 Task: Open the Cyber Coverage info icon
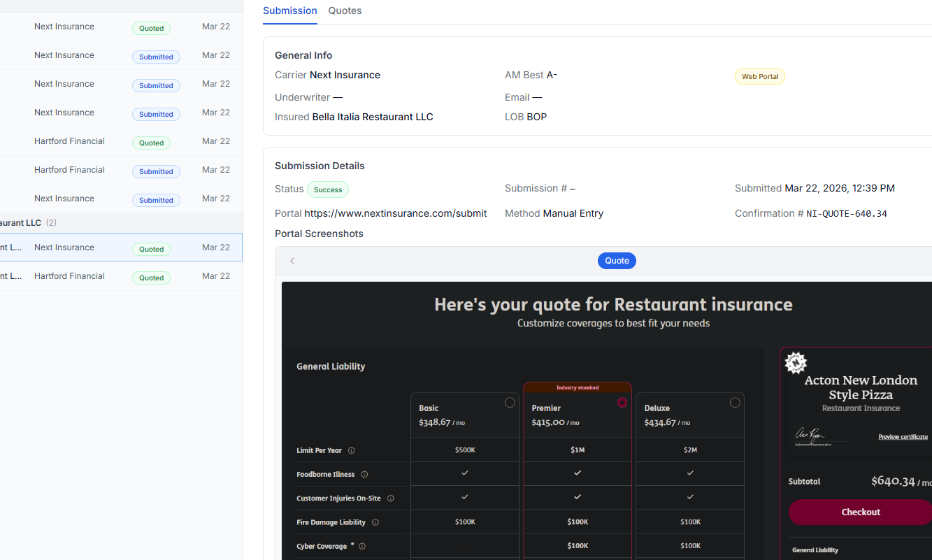point(364,546)
